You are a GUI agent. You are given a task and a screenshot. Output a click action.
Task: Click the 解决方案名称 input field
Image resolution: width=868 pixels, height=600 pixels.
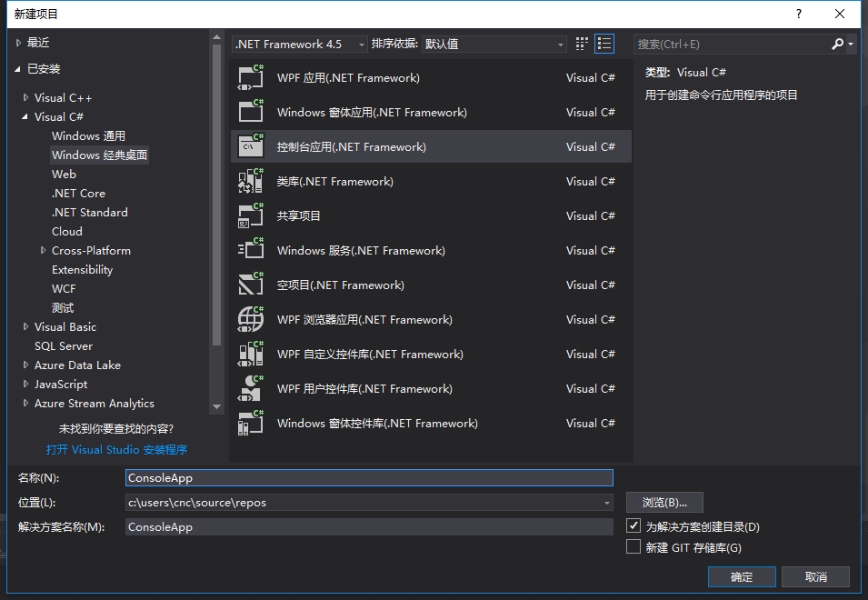click(369, 527)
